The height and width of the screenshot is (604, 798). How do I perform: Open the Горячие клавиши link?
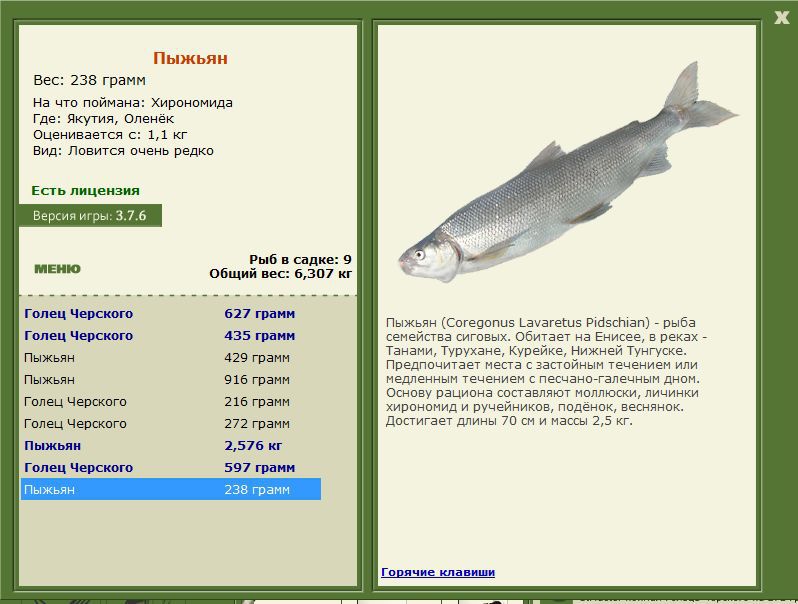437,572
